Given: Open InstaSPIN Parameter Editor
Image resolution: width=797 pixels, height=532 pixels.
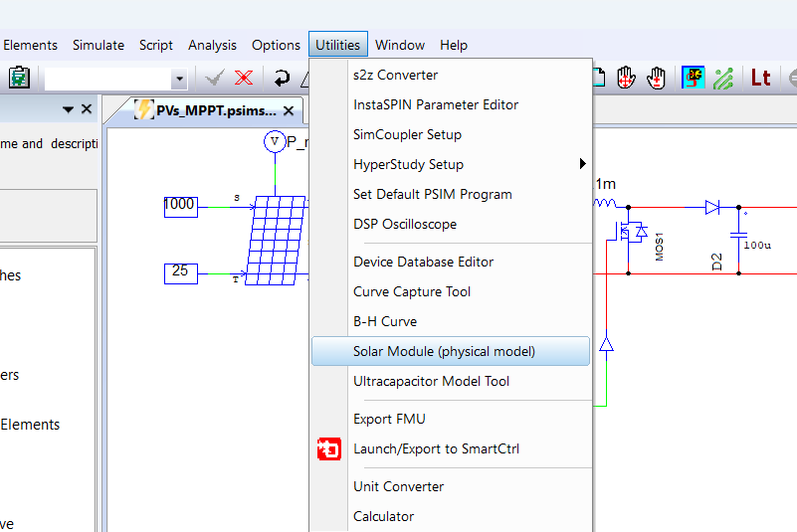Looking at the screenshot, I should pyautogui.click(x=452, y=104).
